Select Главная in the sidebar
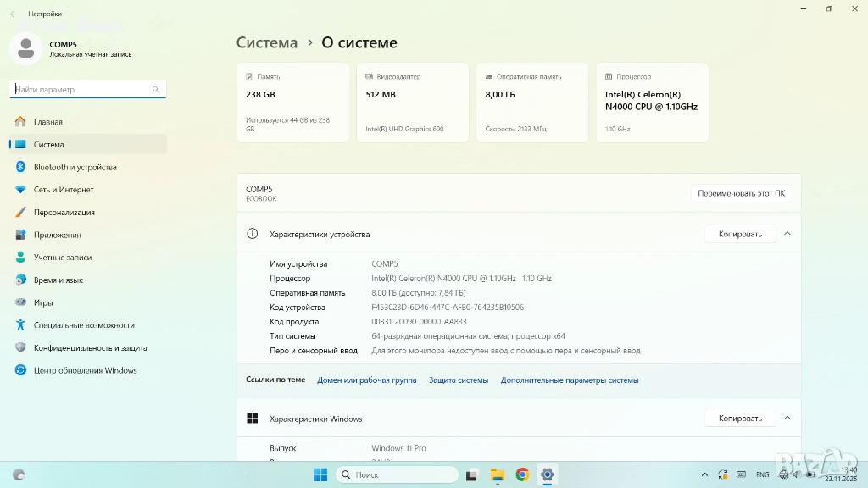This screenshot has height=488, width=868. click(x=47, y=122)
